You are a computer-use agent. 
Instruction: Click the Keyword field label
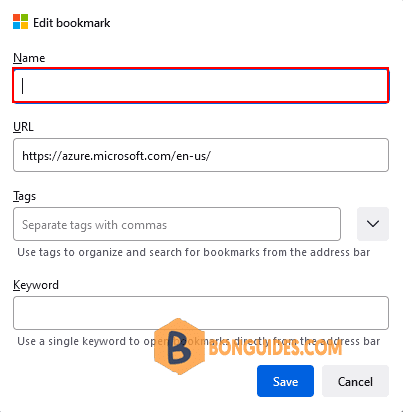point(36,285)
